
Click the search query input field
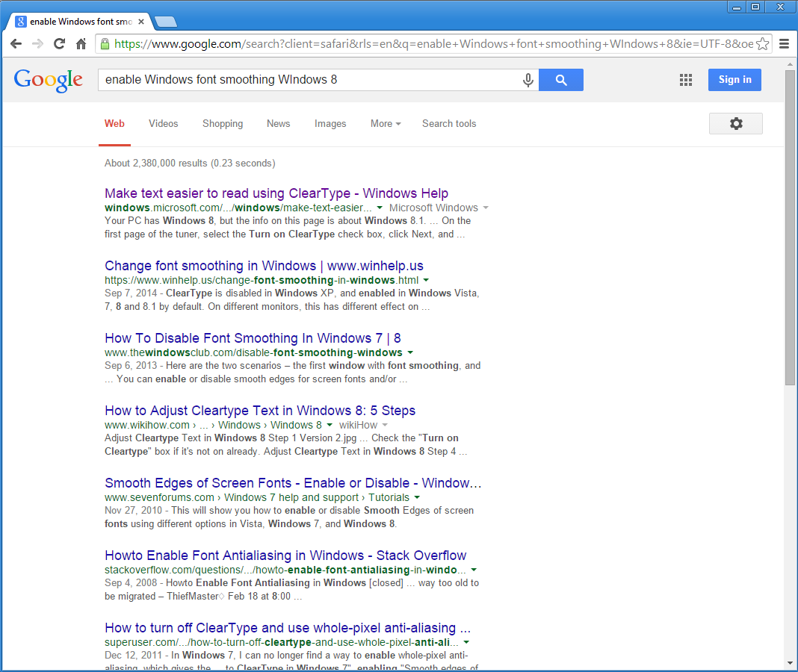point(310,80)
